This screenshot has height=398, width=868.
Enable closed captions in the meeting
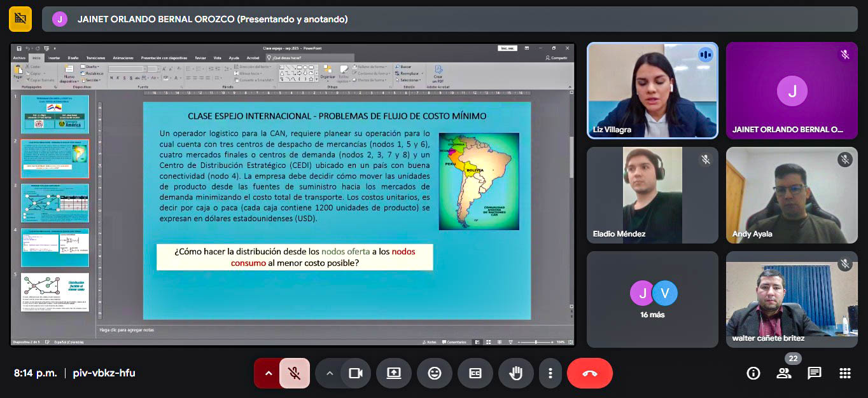(x=475, y=373)
